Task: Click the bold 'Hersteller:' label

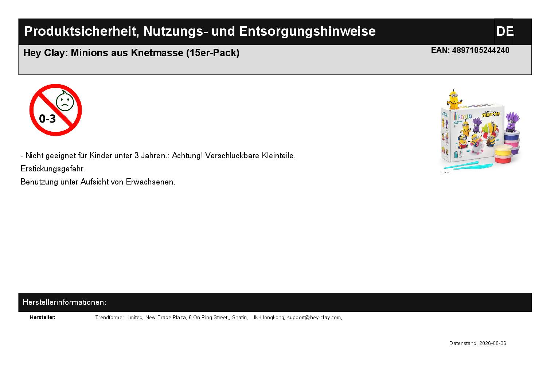Action: (43, 318)
